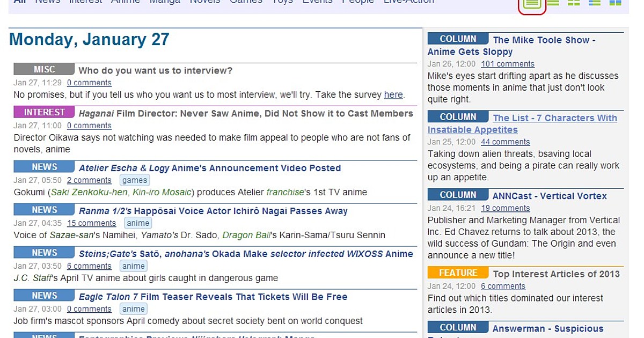Click the gray MISC category badge
Viewport: 644px width, 338px height.
pyautogui.click(x=44, y=69)
